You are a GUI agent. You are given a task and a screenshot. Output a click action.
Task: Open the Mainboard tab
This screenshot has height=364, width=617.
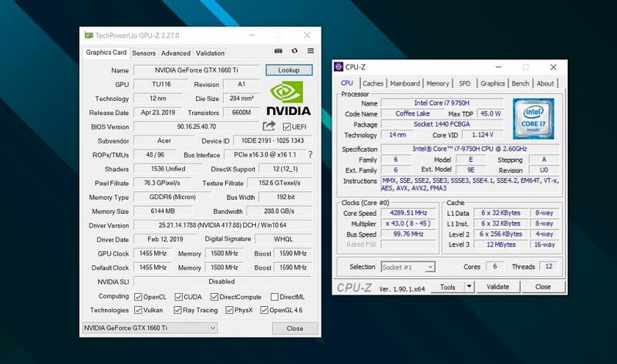pos(405,83)
